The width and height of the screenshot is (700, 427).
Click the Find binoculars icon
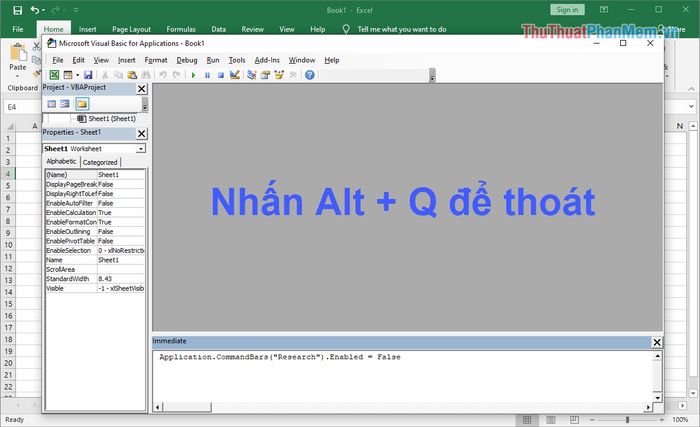146,75
